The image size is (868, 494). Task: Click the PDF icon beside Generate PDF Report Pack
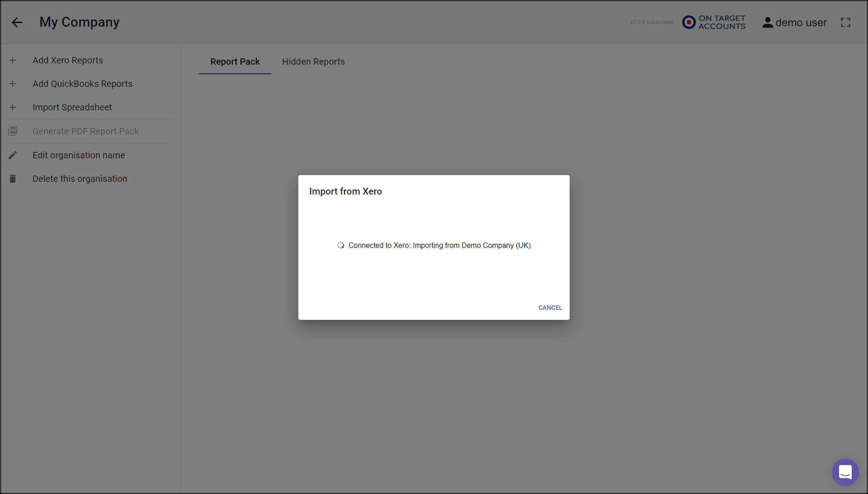(x=13, y=131)
